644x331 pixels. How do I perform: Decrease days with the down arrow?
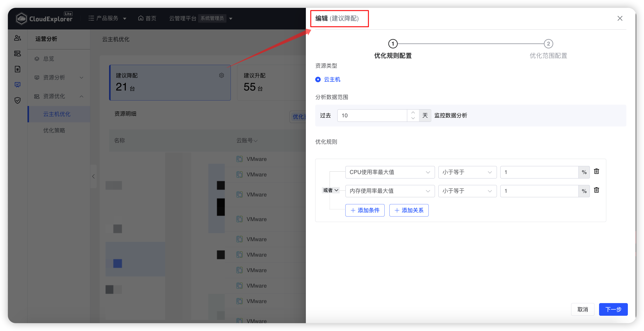pyautogui.click(x=413, y=118)
